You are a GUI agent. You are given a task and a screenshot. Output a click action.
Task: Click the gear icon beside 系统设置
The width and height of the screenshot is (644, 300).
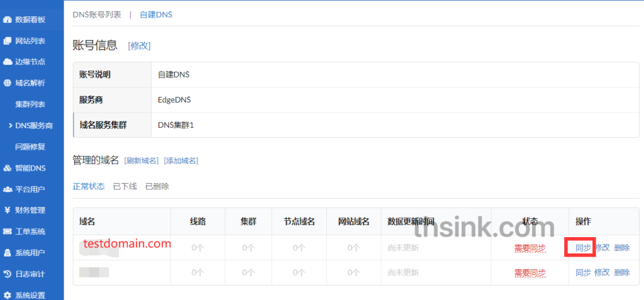click(7, 295)
